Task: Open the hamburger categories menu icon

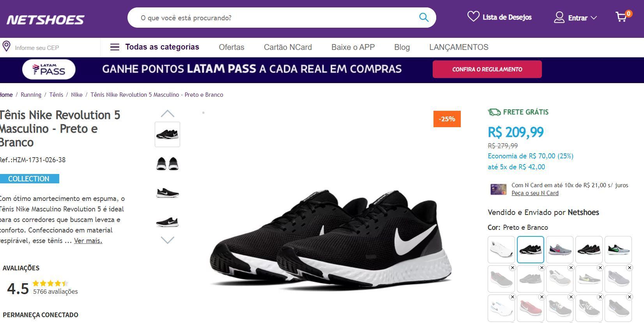Action: 115,47
